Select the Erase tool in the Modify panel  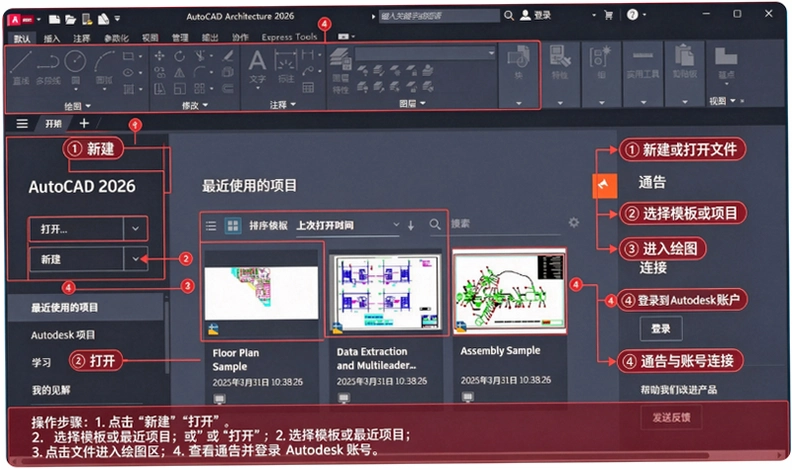(x=228, y=56)
